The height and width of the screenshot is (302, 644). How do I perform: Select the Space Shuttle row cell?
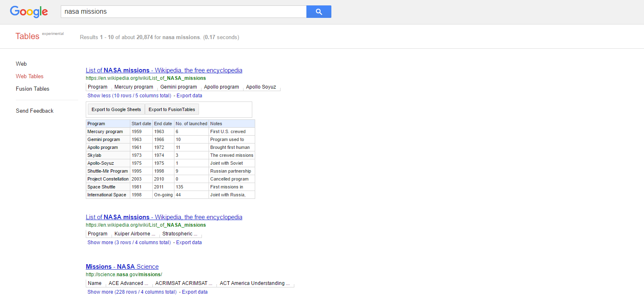point(102,187)
